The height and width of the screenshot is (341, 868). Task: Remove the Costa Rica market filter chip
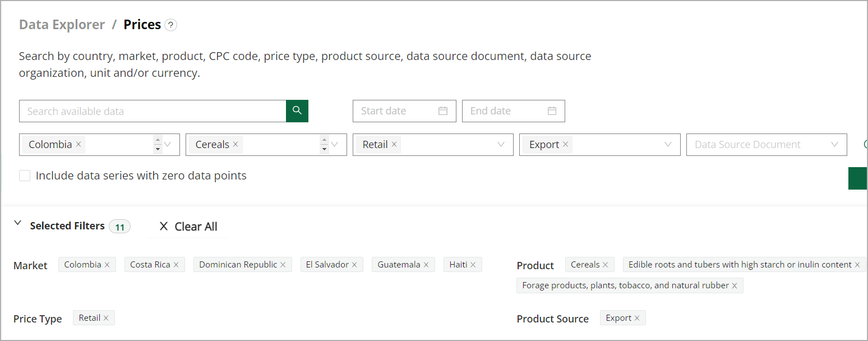(x=176, y=265)
